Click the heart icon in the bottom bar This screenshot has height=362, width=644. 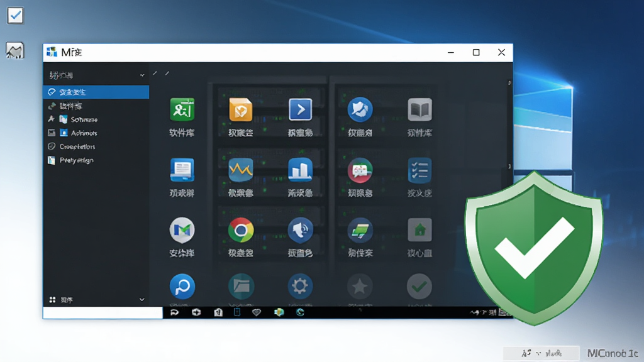coord(257,312)
